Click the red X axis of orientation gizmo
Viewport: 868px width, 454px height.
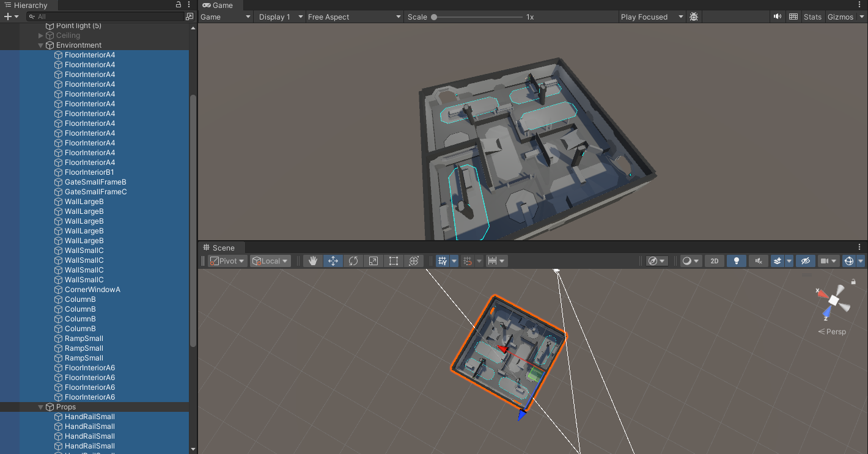pos(823,296)
